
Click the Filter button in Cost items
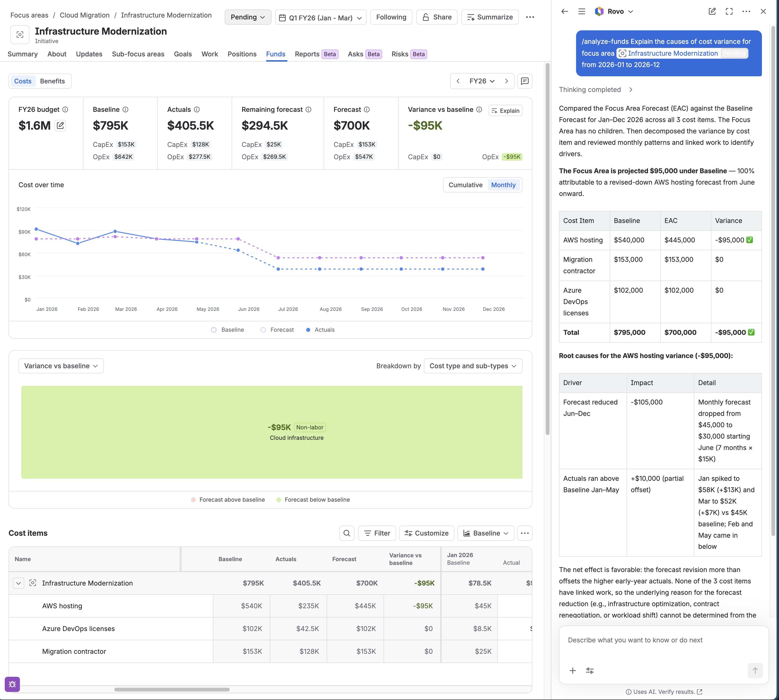[377, 533]
